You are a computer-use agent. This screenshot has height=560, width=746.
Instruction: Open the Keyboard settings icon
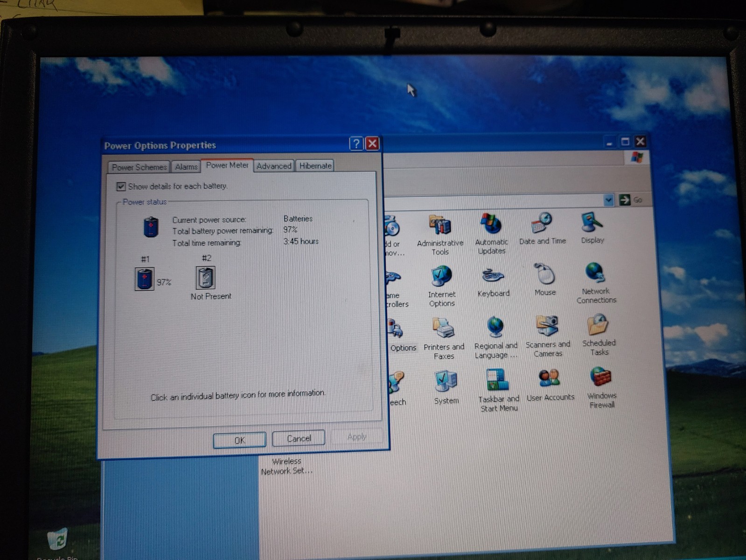point(493,275)
